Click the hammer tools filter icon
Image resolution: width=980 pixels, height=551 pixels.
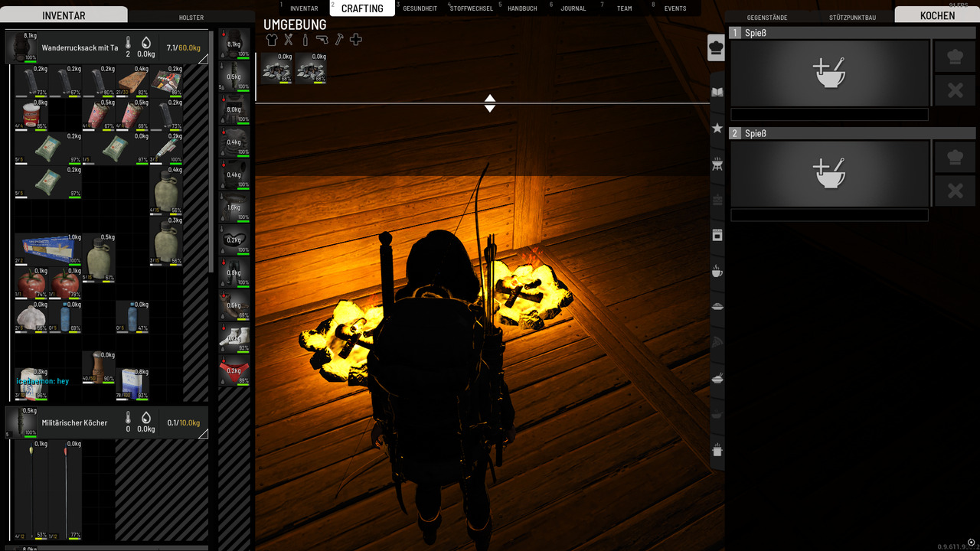point(338,40)
